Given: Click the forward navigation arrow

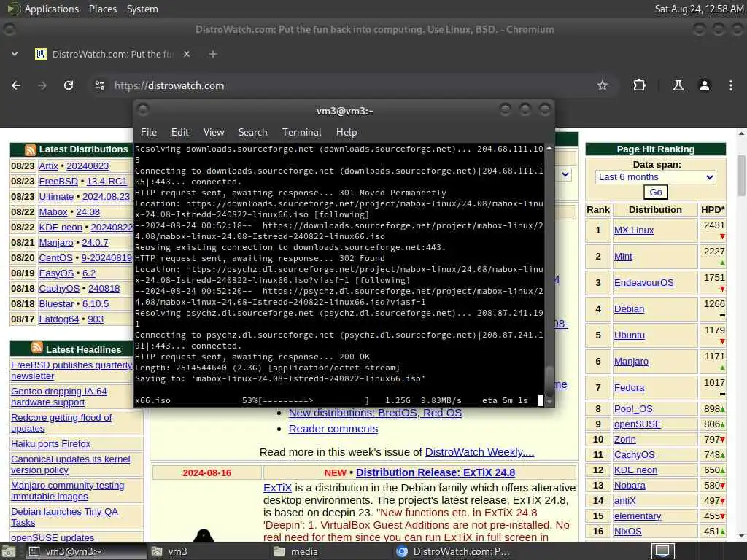Looking at the screenshot, I should [x=42, y=85].
